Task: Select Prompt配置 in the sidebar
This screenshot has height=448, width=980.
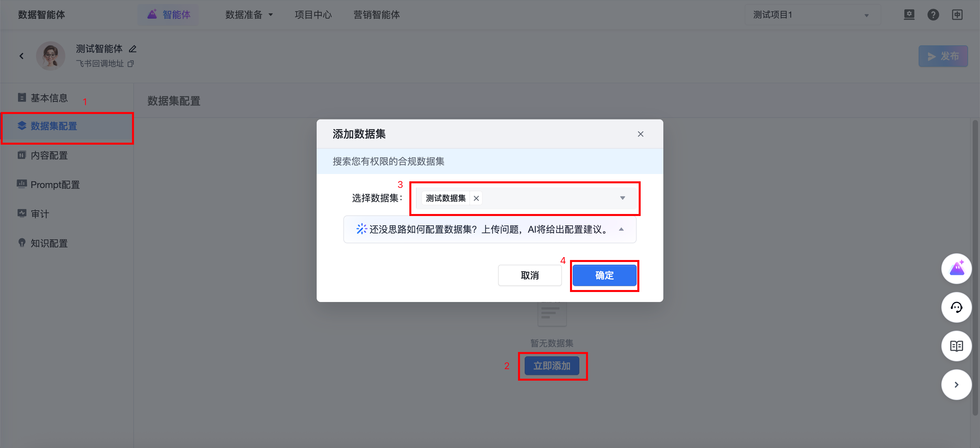Action: 55,185
